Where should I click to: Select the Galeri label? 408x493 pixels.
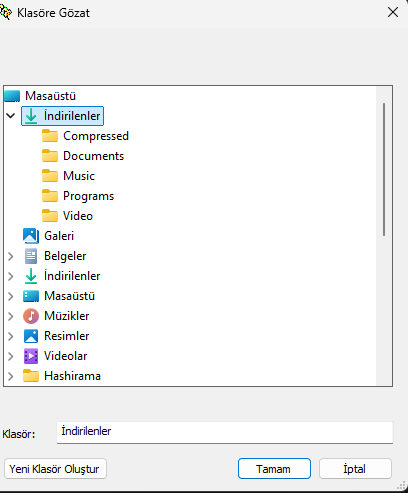59,236
